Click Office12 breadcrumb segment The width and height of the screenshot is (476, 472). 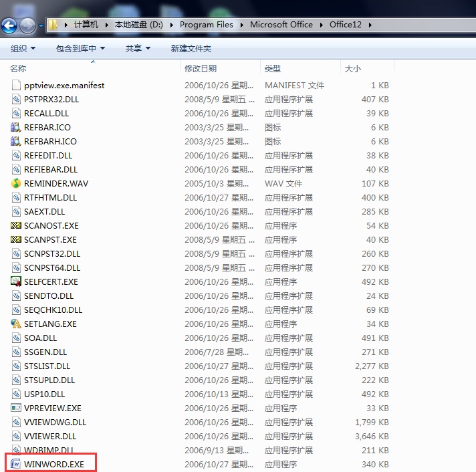pos(346,25)
